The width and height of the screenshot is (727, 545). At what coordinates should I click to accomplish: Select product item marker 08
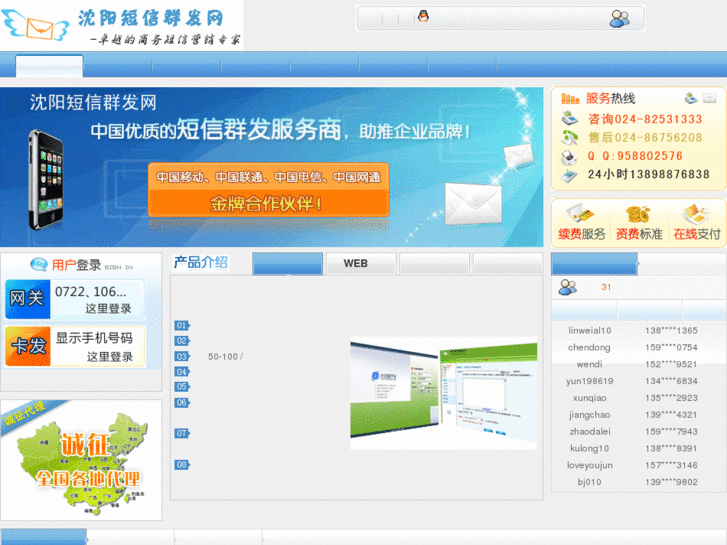point(182,464)
